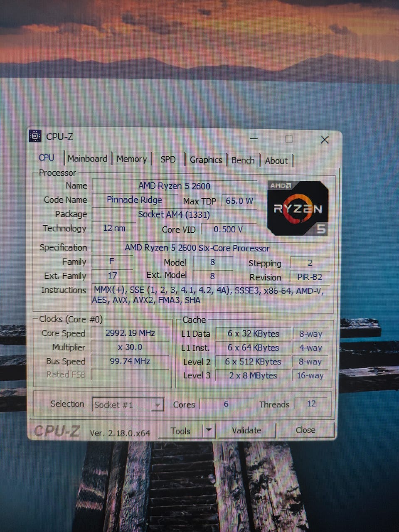Click the Core VID value 0.500 V
399x532 pixels.
[x=228, y=229]
